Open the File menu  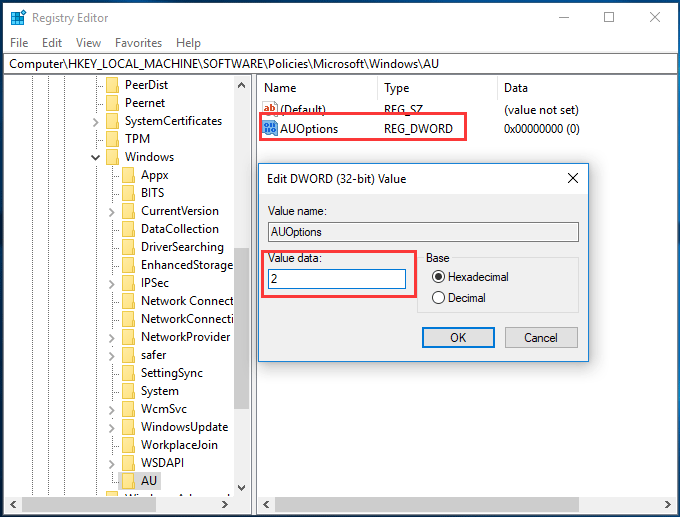pos(19,43)
